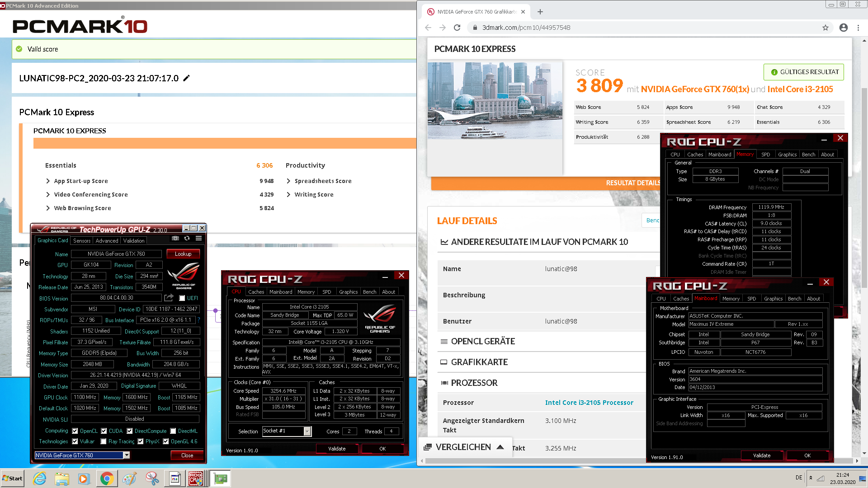Screen dimensions: 868x488
Task: Open a new Chrome tab with plus icon
Action: pyautogui.click(x=540, y=12)
